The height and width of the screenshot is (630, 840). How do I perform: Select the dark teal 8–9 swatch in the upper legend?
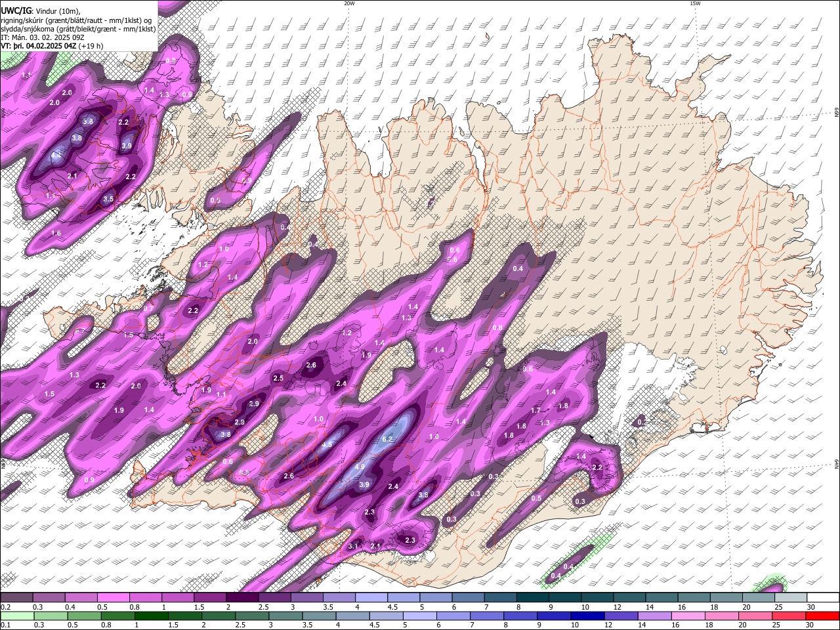click(533, 598)
